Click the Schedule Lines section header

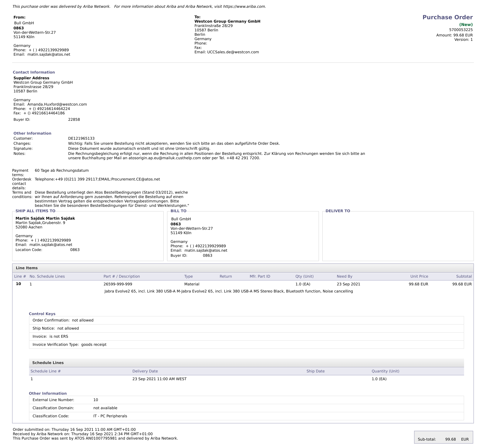[x=48, y=363]
